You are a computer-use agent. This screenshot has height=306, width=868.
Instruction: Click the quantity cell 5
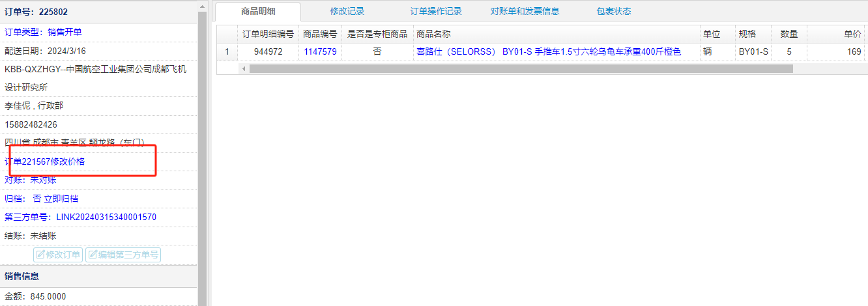789,51
